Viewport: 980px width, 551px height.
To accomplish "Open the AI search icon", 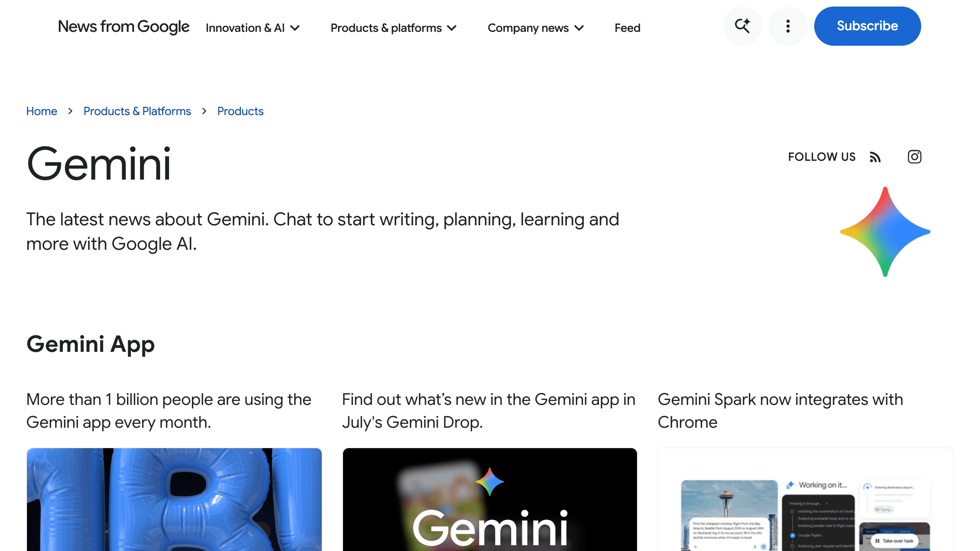I will pos(742,26).
